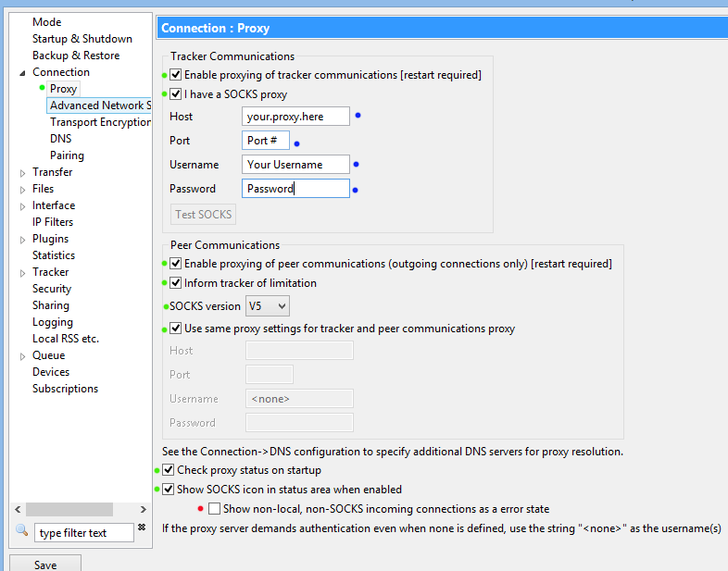Viewport: 728px width, 571px height.
Task: Toggle "Inform tracker of limitation" checkbox
Action: [176, 283]
